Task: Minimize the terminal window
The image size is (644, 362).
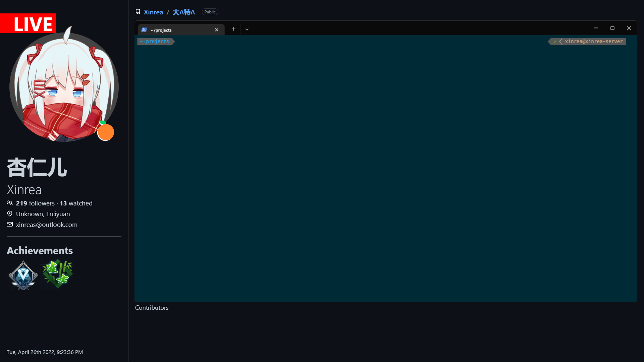Action: coord(596,28)
